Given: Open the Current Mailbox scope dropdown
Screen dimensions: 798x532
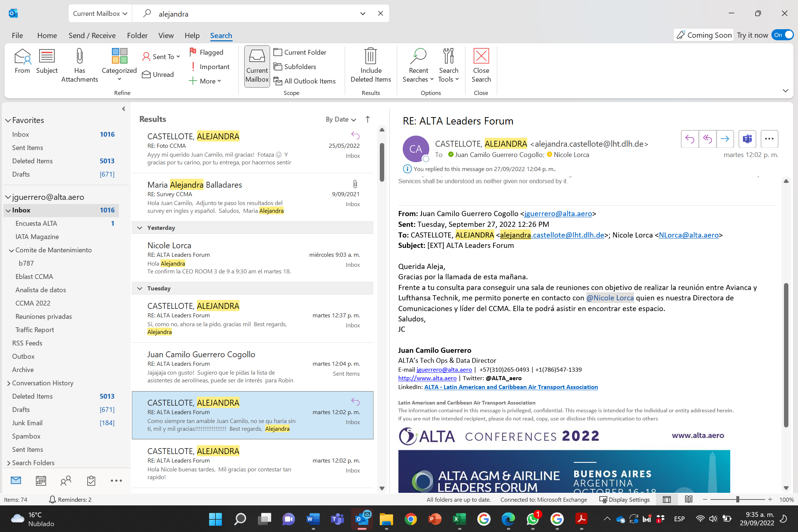Looking at the screenshot, I should 100,14.
